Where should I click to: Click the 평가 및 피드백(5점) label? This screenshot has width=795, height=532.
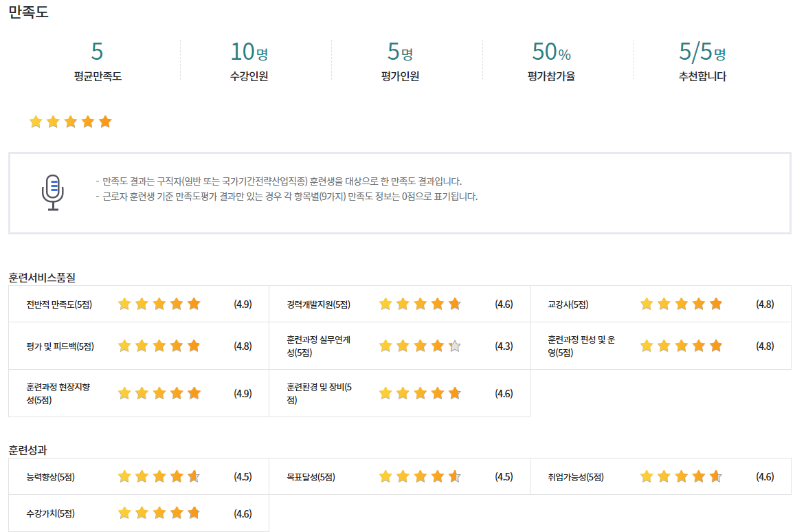pos(60,347)
